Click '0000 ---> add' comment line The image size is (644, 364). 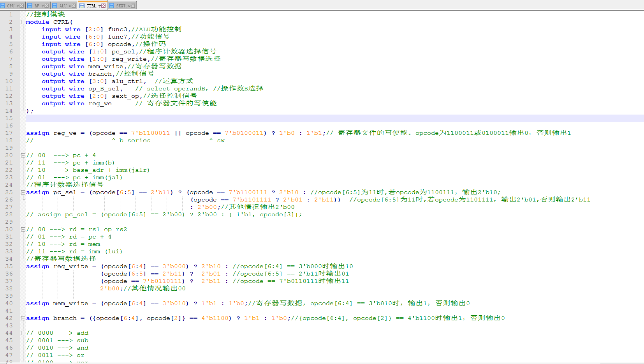[x=57, y=333]
